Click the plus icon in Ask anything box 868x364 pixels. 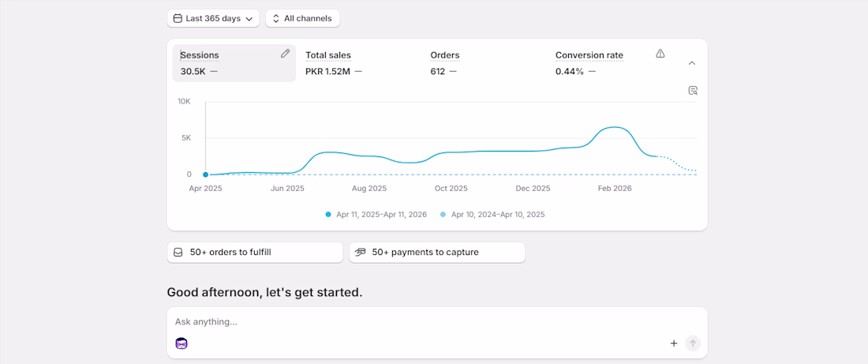674,343
